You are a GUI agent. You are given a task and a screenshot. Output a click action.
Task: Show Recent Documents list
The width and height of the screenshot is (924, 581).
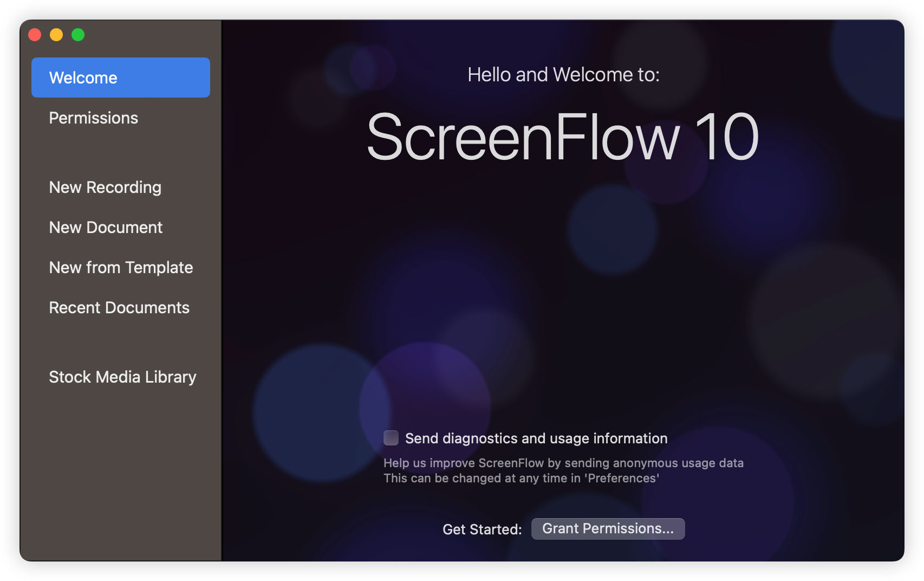(121, 307)
